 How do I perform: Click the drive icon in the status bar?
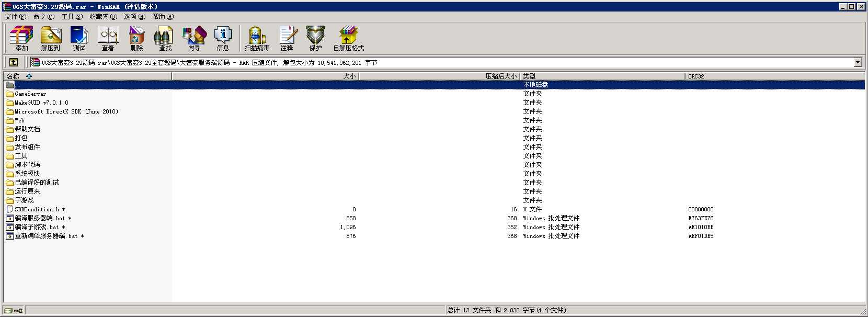pos(9,310)
